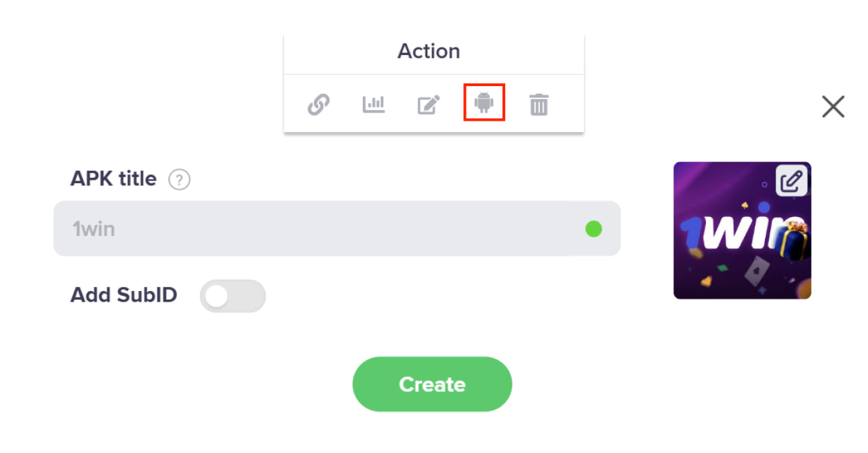868x453 pixels.
Task: Click the trash can delete icon
Action: click(x=538, y=104)
